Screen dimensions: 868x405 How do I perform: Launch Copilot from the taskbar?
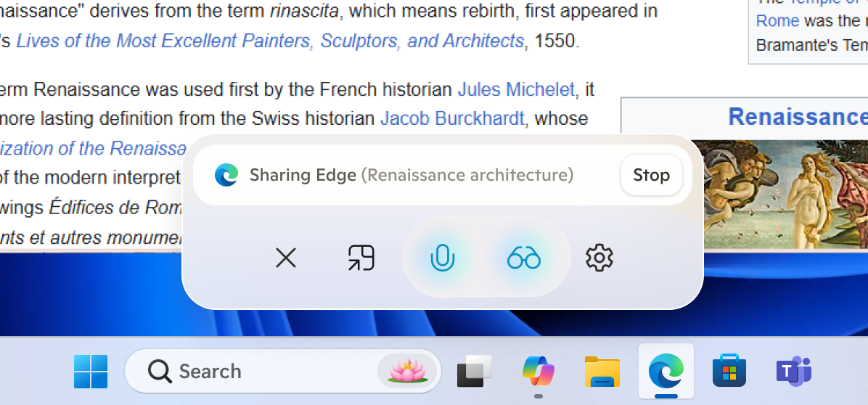pyautogui.click(x=538, y=372)
